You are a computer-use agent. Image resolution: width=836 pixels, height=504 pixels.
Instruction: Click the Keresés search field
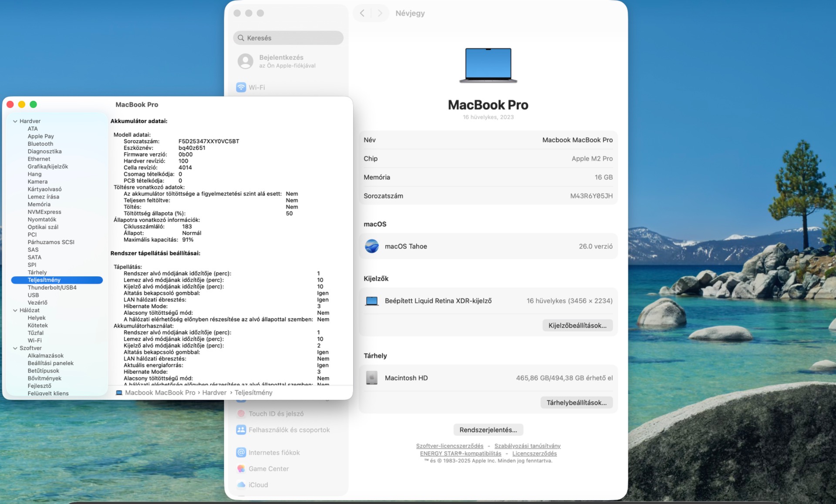288,38
